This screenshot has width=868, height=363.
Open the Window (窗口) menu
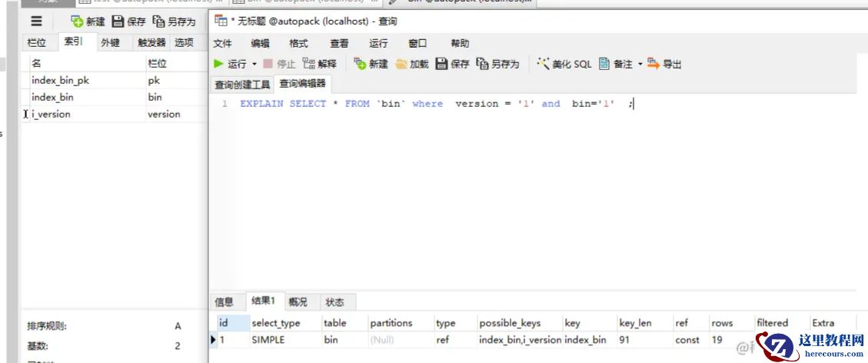417,43
